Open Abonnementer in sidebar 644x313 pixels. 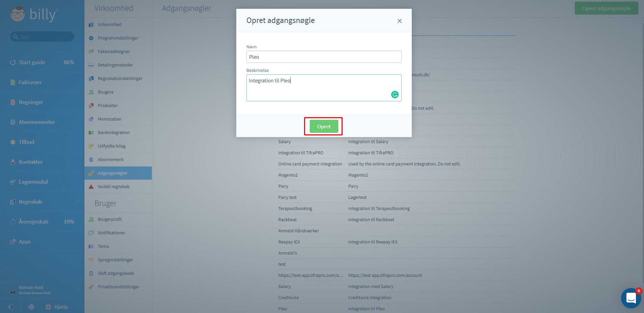tap(42, 122)
